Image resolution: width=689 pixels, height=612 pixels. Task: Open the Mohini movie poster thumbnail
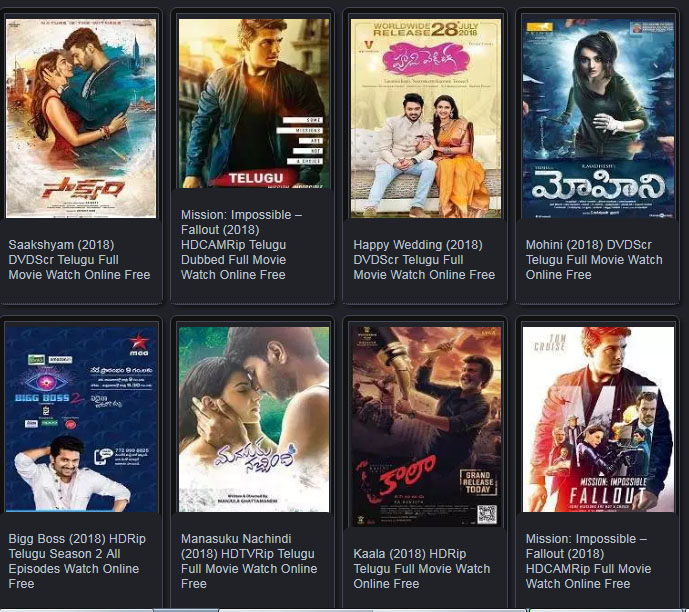(598, 118)
